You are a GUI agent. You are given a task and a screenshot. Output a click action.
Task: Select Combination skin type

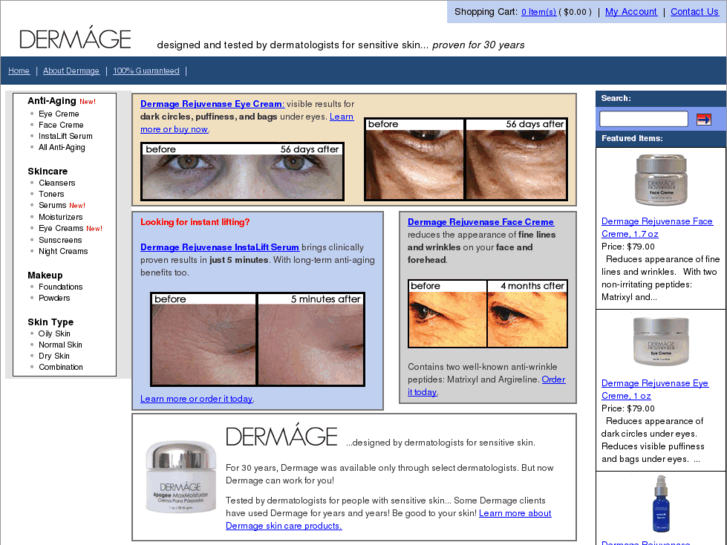click(61, 367)
